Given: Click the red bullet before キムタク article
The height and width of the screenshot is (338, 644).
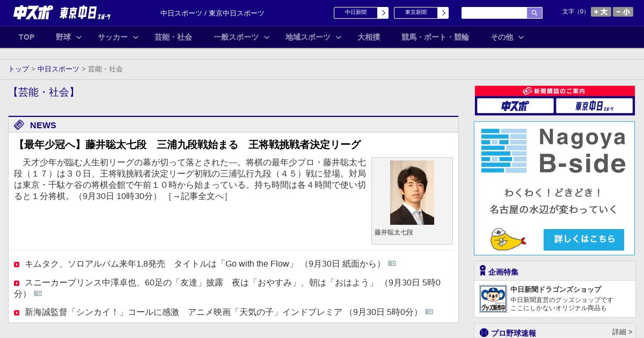Looking at the screenshot, I should pyautogui.click(x=17, y=264).
